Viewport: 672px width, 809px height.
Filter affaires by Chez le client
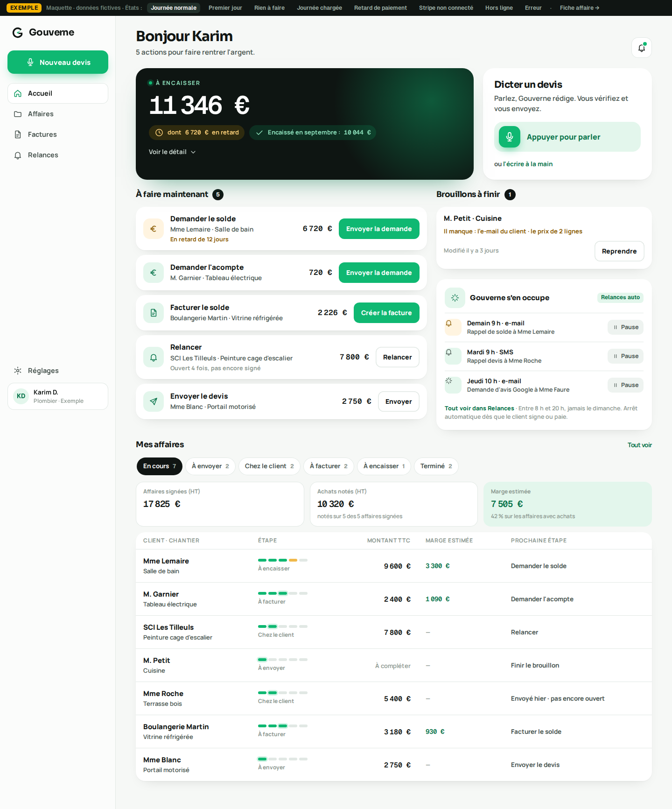pos(269,466)
